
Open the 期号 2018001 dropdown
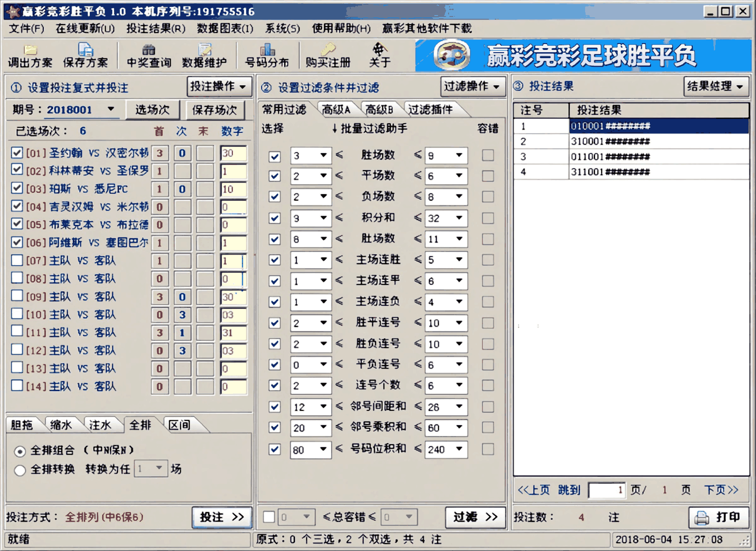point(111,109)
